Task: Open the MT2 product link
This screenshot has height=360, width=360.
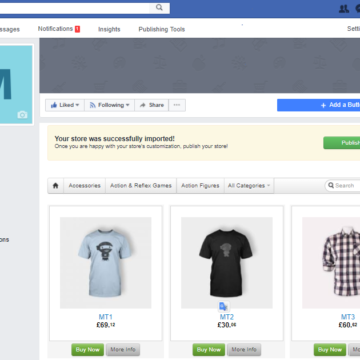Action: point(227,317)
